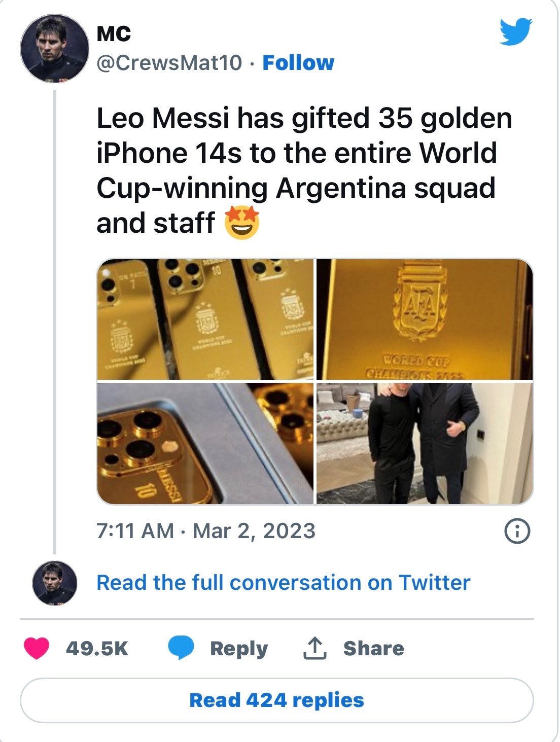
Task: Open the AFA crest close-up photo
Action: pos(425,320)
